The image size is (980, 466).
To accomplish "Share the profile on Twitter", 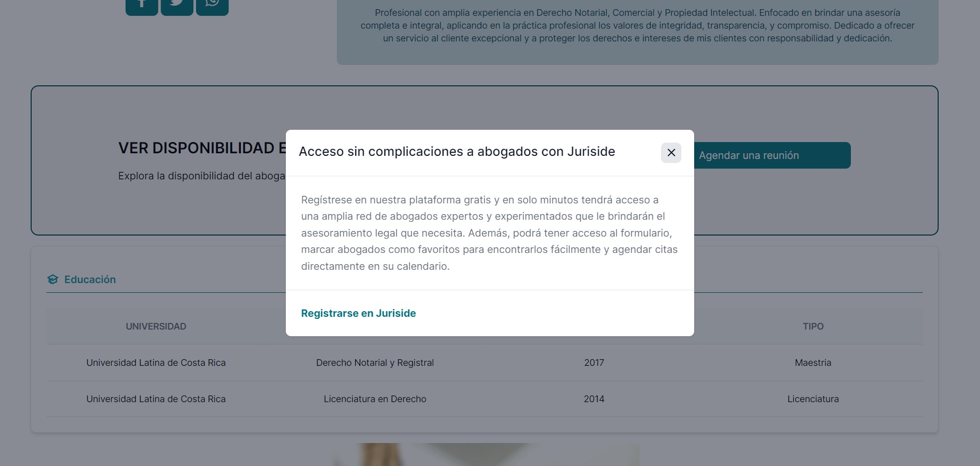I will (177, 5).
